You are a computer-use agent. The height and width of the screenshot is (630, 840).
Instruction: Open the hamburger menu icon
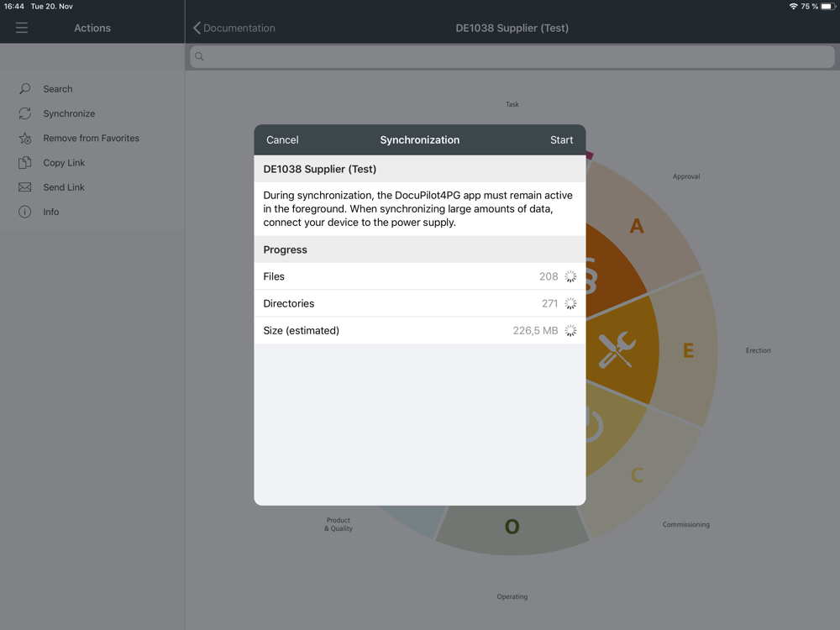pos(22,28)
